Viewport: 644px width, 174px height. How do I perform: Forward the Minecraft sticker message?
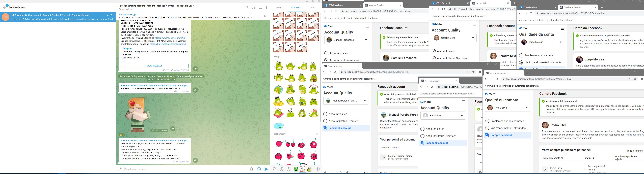[173, 129]
